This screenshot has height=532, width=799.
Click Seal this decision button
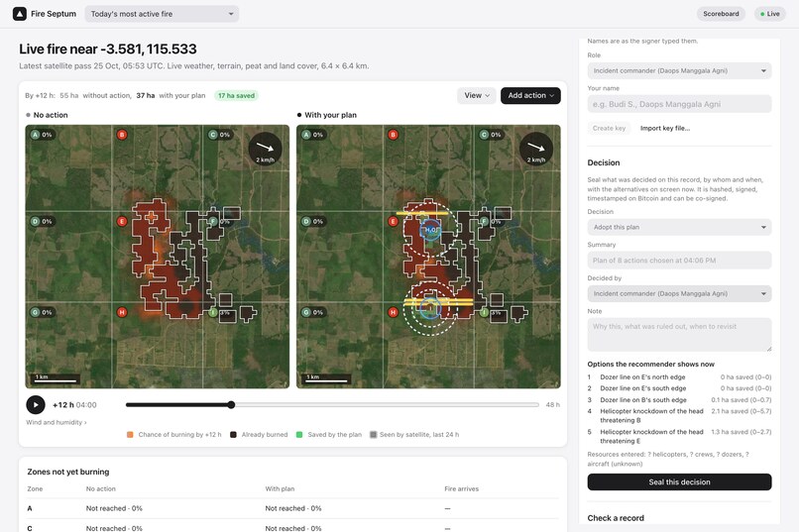(679, 482)
